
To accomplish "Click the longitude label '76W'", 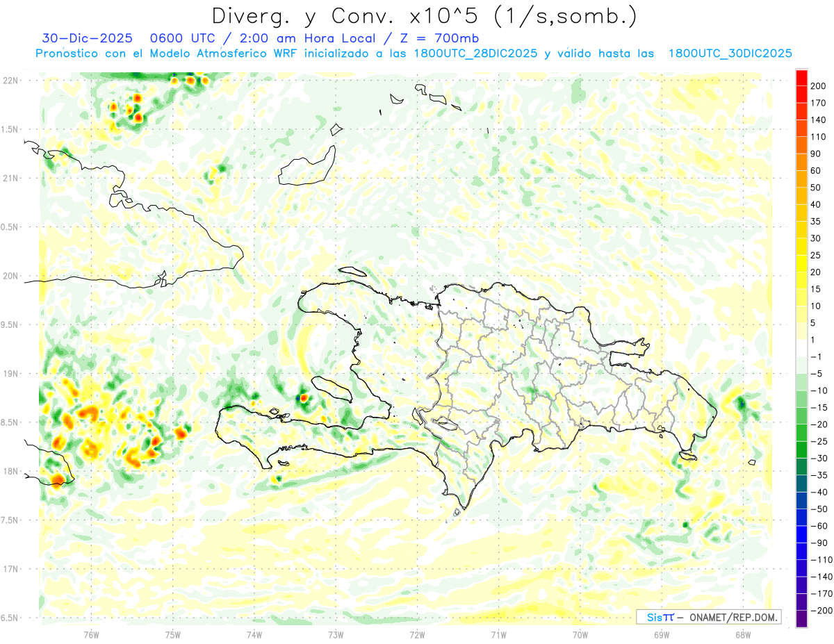I will tap(91, 635).
